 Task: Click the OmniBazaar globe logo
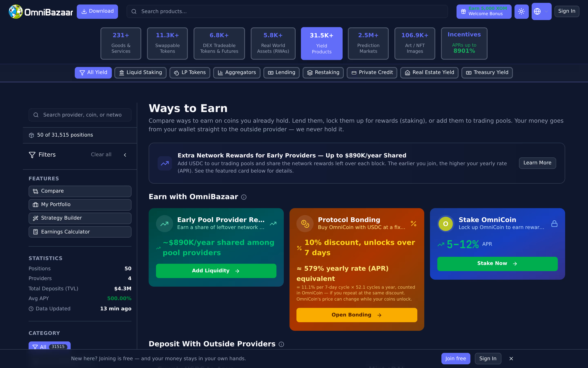[x=16, y=11]
